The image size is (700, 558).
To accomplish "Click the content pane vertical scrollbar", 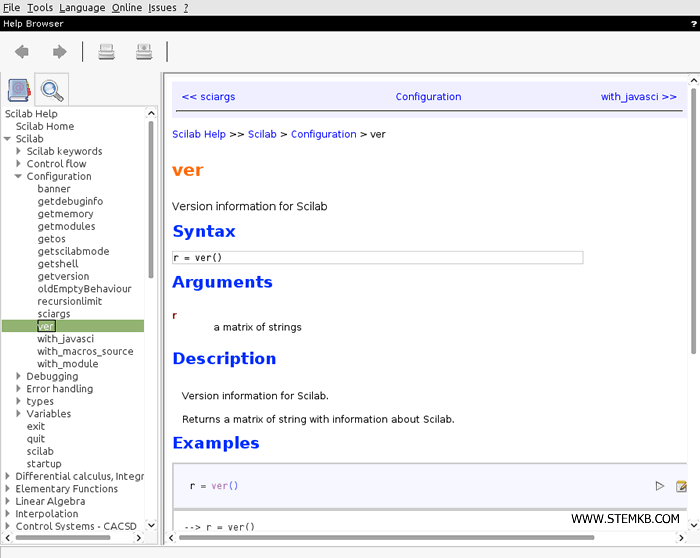I will tap(694, 220).
